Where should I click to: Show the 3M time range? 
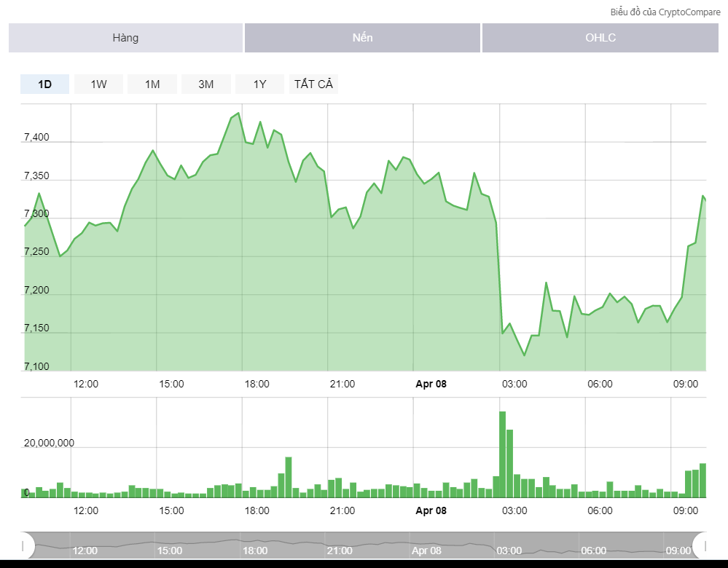(x=206, y=84)
